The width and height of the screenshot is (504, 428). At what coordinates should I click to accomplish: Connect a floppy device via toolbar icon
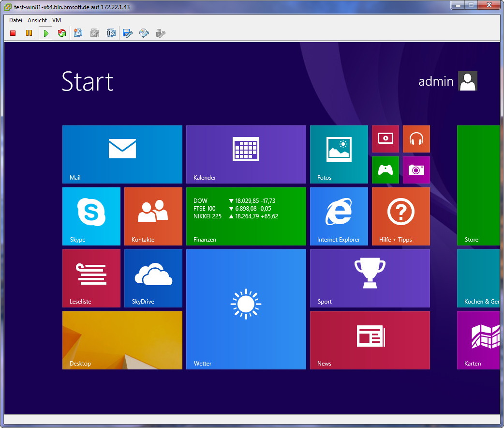pyautogui.click(x=128, y=33)
